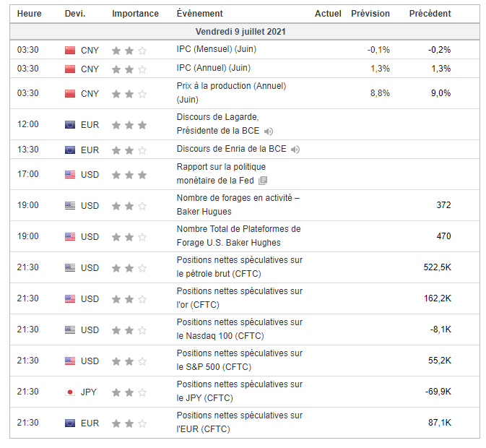Click the US flag in the 17:00 row
The image size is (486, 448).
pos(70,174)
